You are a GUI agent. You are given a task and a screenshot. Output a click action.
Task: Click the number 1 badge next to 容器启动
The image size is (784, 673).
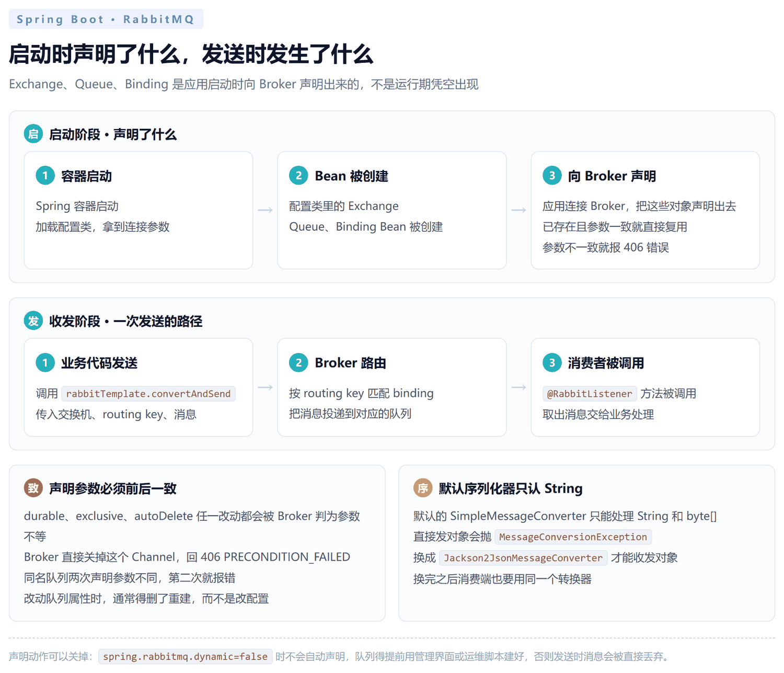point(45,176)
